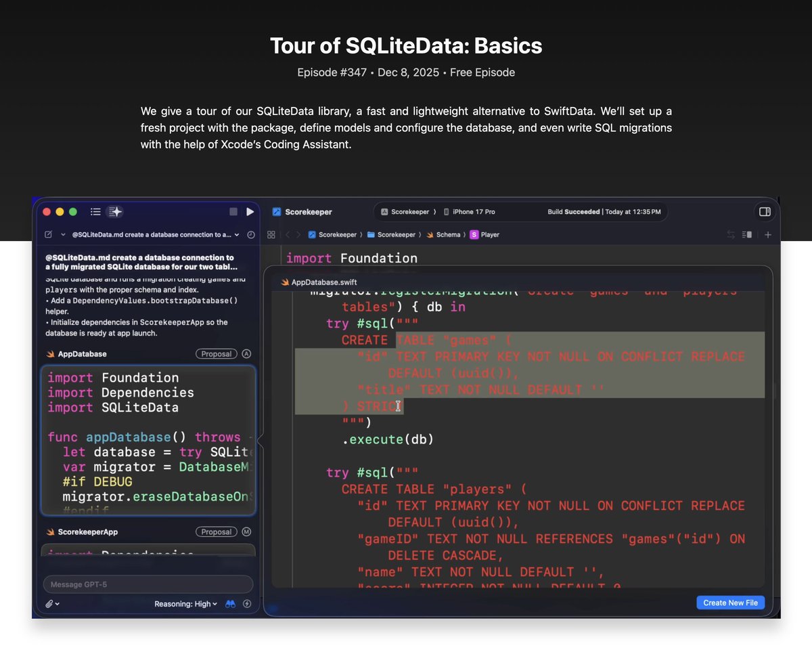Open the editor options minimap icon
Screen dimensions: 812x654
pyautogui.click(x=747, y=235)
